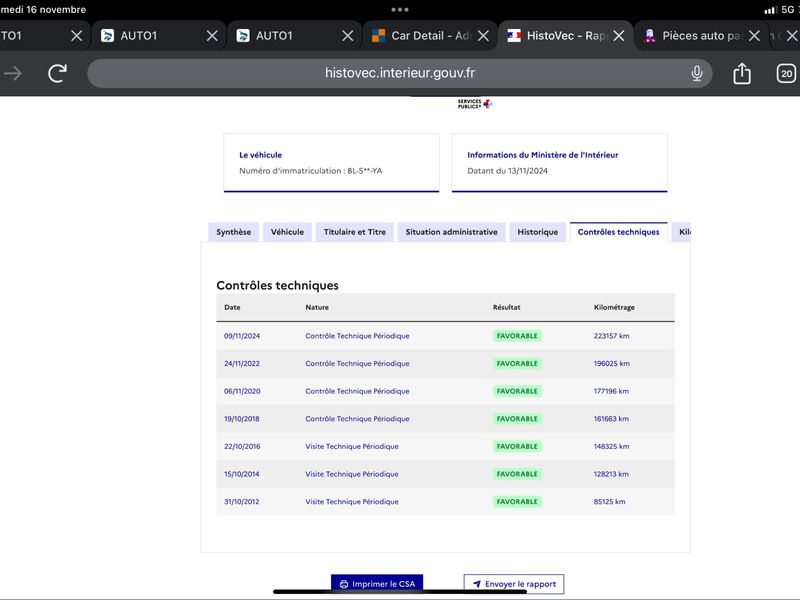This screenshot has width=800, height=600.
Task: Click the Imprimer le CSA button
Action: [x=377, y=584]
